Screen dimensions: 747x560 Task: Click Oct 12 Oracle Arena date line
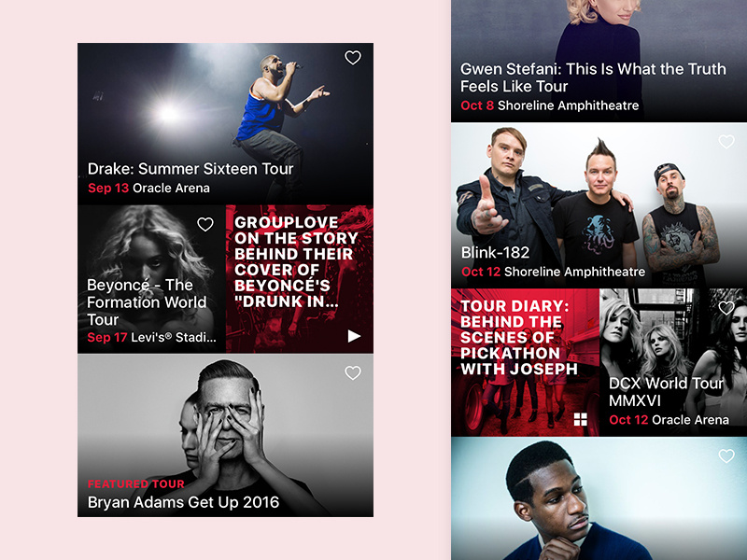coord(669,420)
